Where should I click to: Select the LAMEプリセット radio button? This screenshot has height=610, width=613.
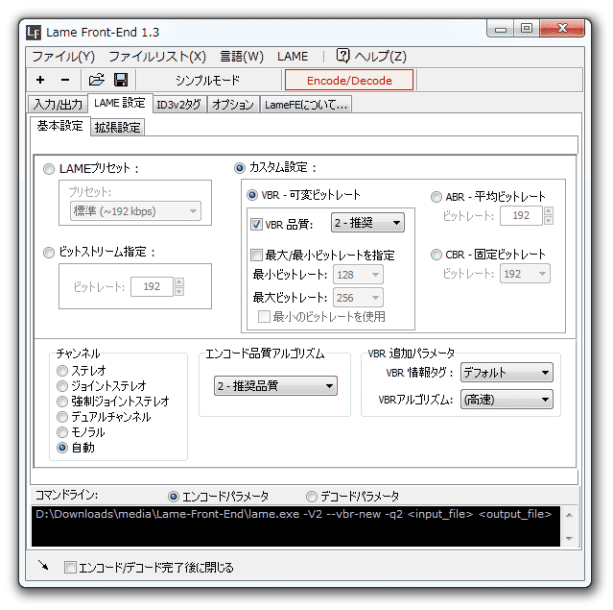49,169
